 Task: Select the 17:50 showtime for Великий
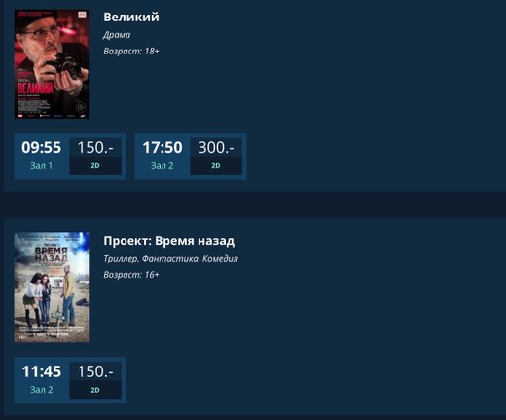click(x=163, y=147)
